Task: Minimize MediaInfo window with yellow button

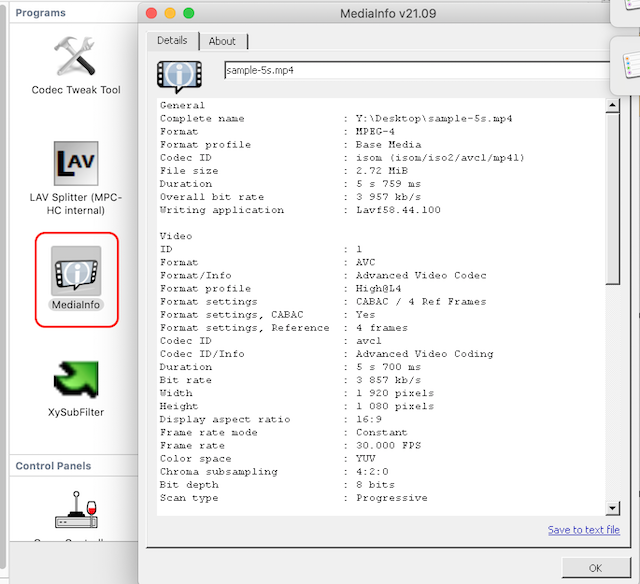Action: (x=170, y=13)
